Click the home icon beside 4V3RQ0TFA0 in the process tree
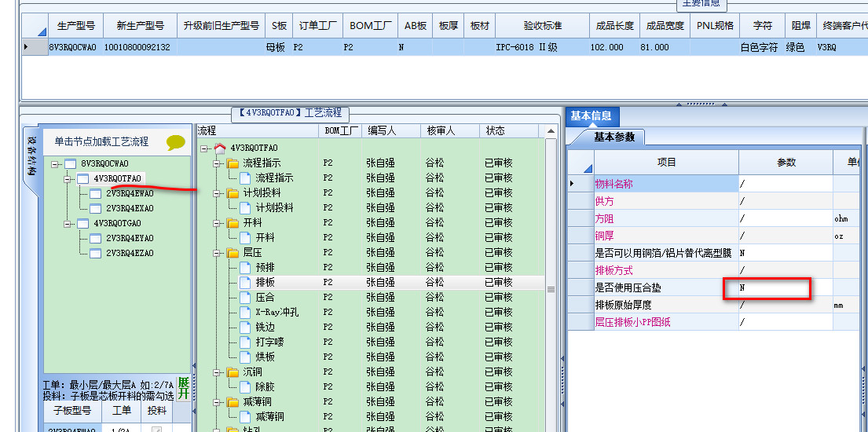Viewport: 868px width, 432px height. pos(220,148)
